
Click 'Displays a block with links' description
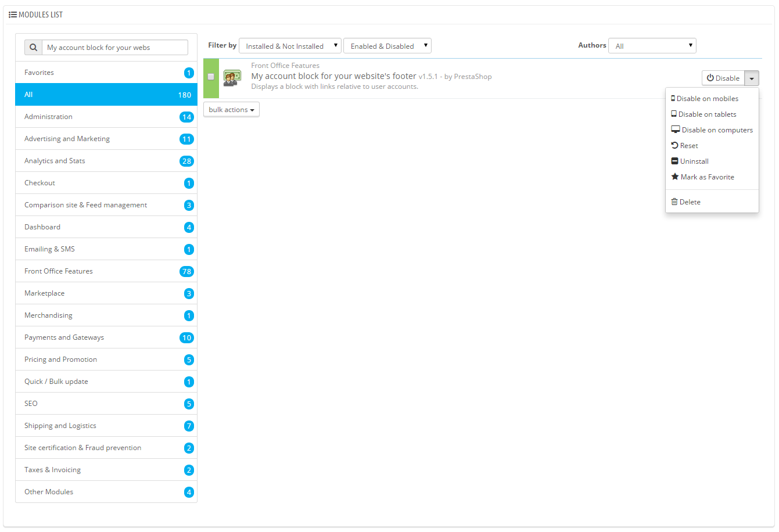tap(335, 87)
